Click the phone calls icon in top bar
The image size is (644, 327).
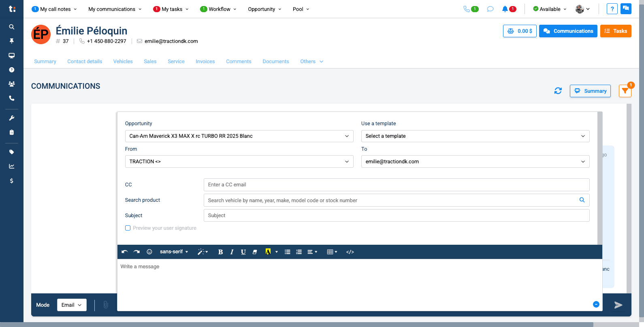[467, 9]
